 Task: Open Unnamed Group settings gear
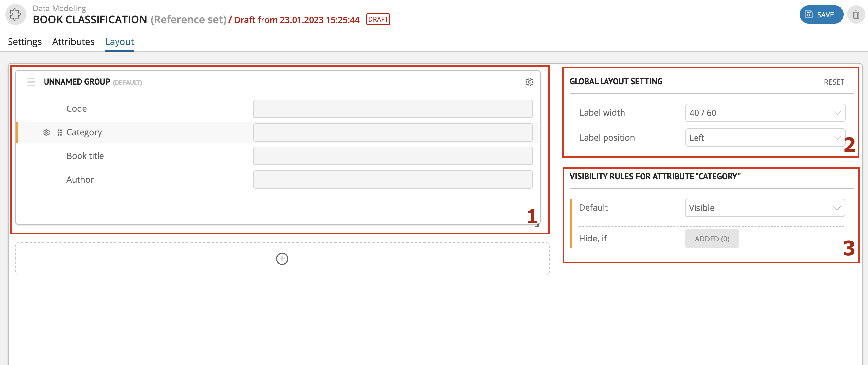click(529, 82)
